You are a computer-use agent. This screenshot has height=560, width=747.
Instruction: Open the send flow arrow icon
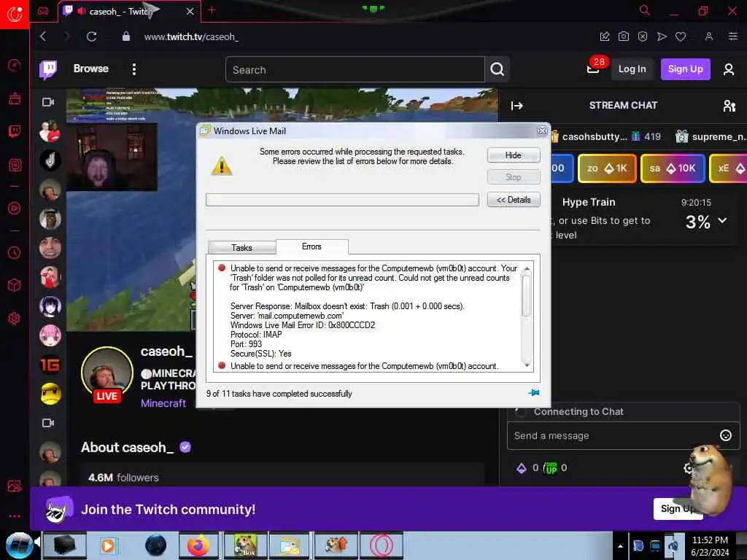click(662, 36)
